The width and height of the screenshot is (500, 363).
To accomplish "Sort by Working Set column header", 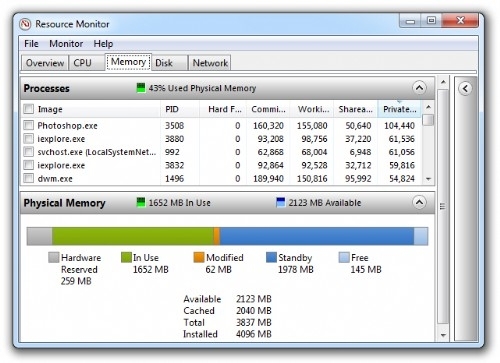I will [312, 109].
